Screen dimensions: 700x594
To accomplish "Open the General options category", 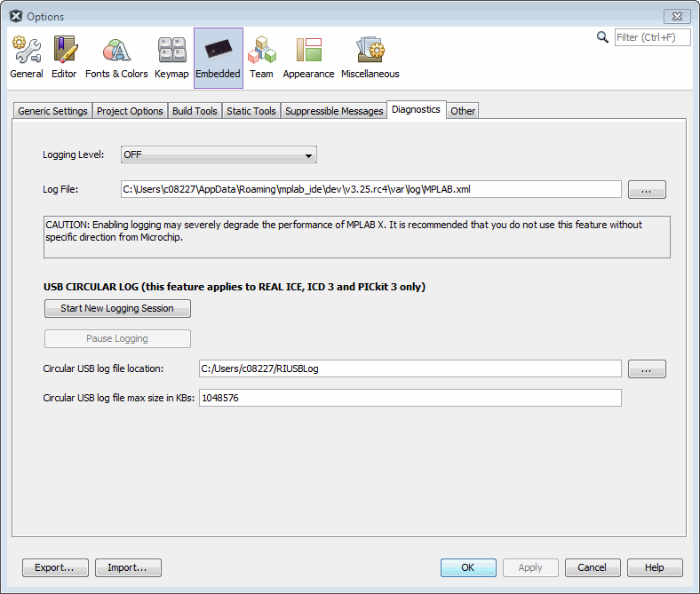I will (27, 58).
